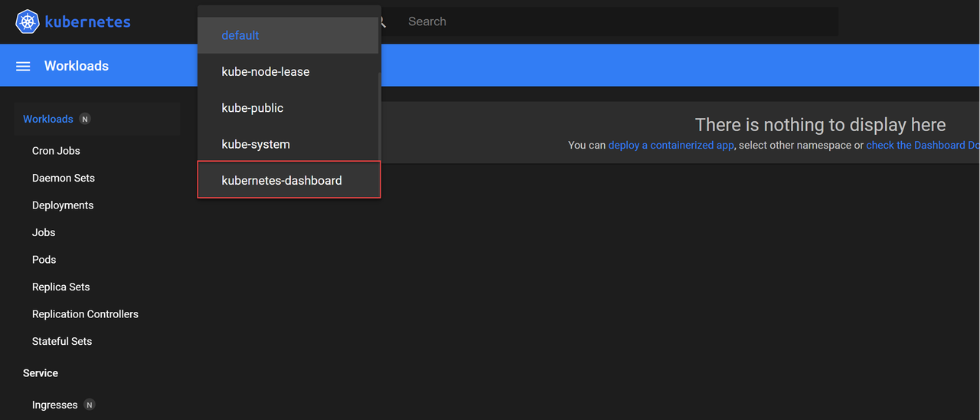Open the 'deploy a containerized app' link
The width and height of the screenshot is (980, 420).
click(x=671, y=145)
